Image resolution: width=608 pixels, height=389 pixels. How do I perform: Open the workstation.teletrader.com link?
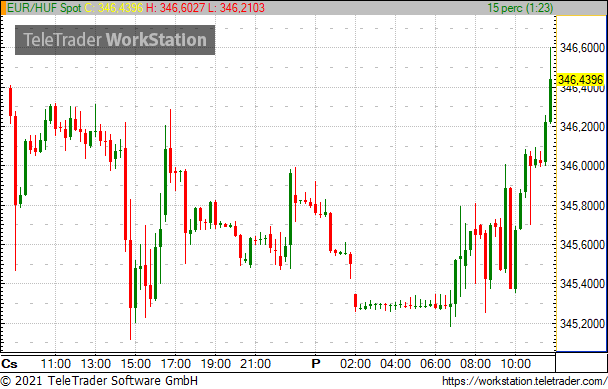[x=524, y=381]
